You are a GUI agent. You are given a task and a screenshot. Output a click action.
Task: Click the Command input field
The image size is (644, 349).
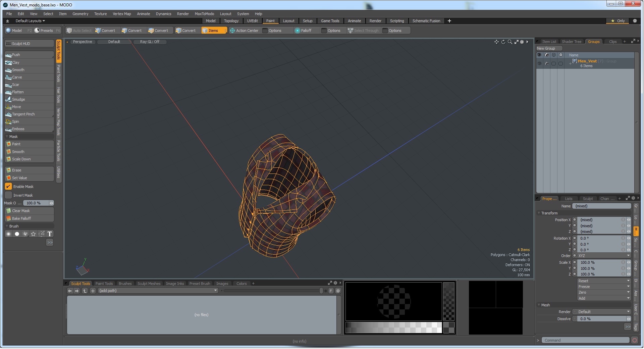coord(585,341)
